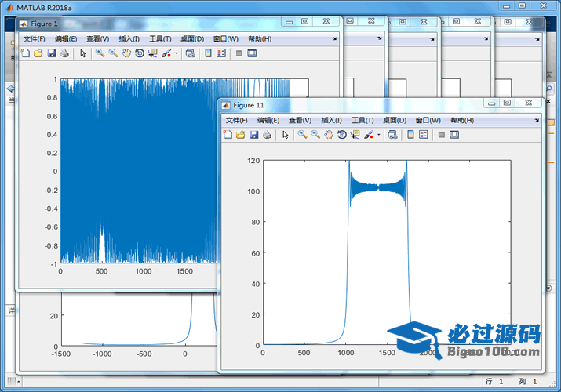Screen dimensions: 561x392
Task: Select Edit Plot arrow in Figure 11
Action: (285, 135)
